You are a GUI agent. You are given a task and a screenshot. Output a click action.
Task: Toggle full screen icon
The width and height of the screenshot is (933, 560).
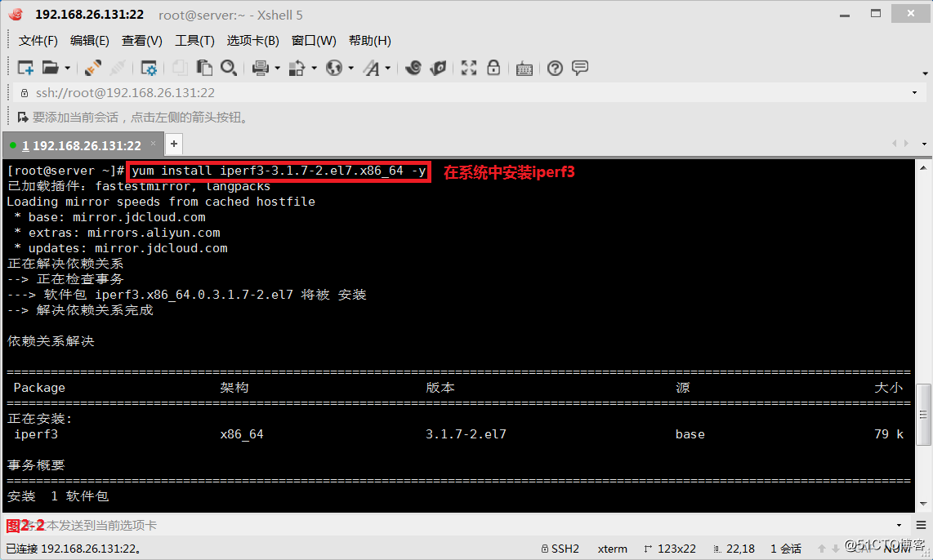(x=469, y=68)
